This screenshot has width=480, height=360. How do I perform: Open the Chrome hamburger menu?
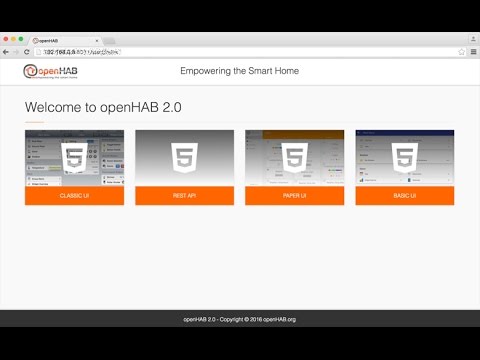473,52
